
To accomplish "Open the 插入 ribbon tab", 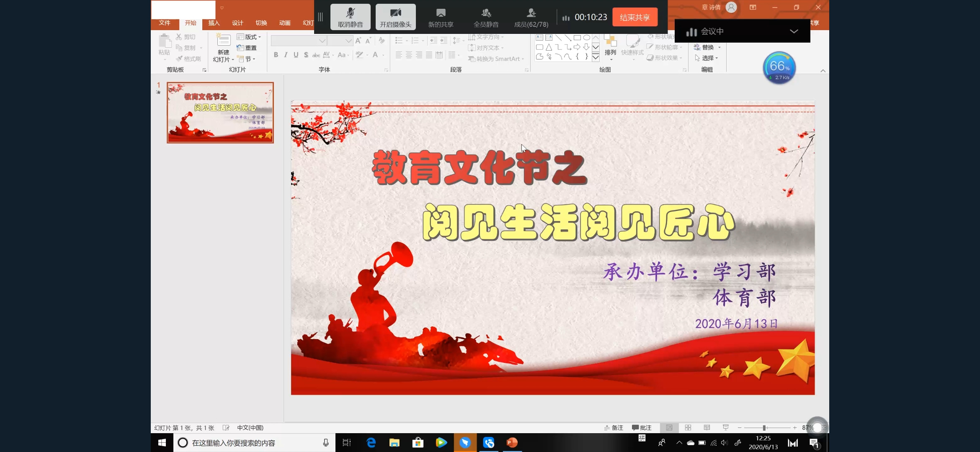I will tap(214, 23).
